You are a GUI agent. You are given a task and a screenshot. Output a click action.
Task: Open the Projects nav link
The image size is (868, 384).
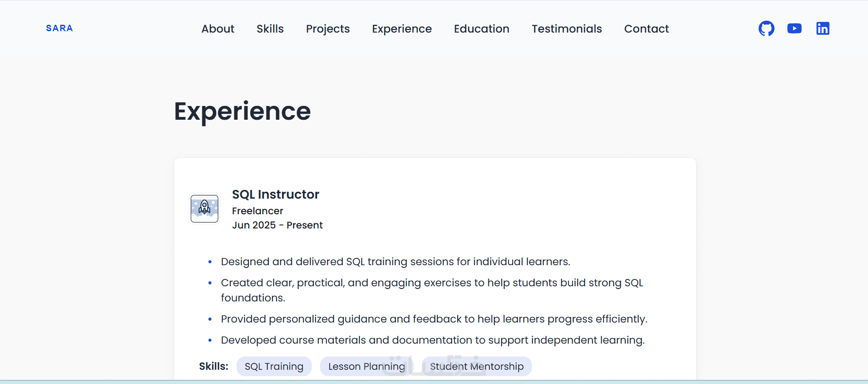[328, 29]
